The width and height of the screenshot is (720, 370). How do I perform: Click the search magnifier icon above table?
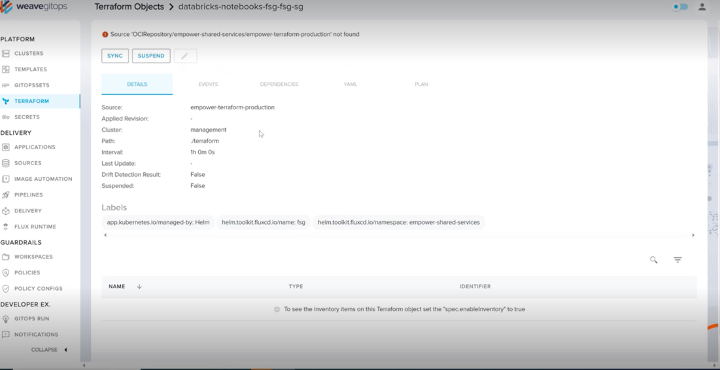pos(653,260)
